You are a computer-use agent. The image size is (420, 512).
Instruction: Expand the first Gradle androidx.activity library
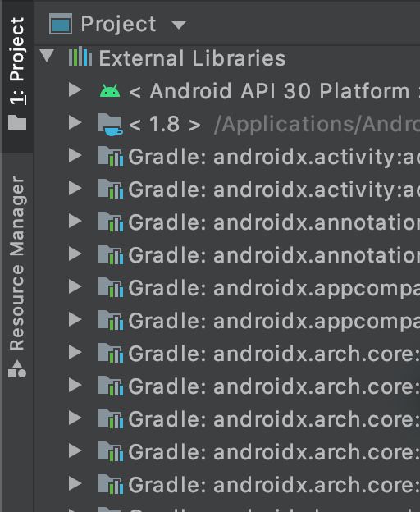[x=75, y=155]
